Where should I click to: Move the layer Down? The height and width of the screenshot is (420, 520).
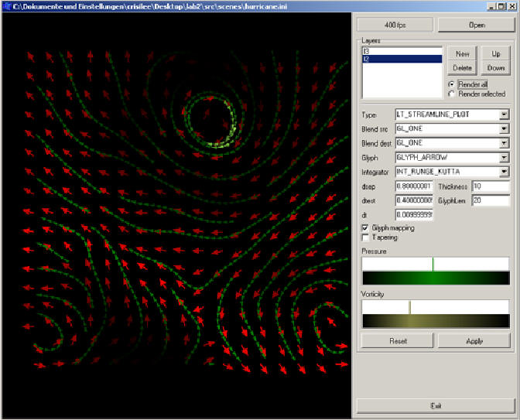coord(495,68)
